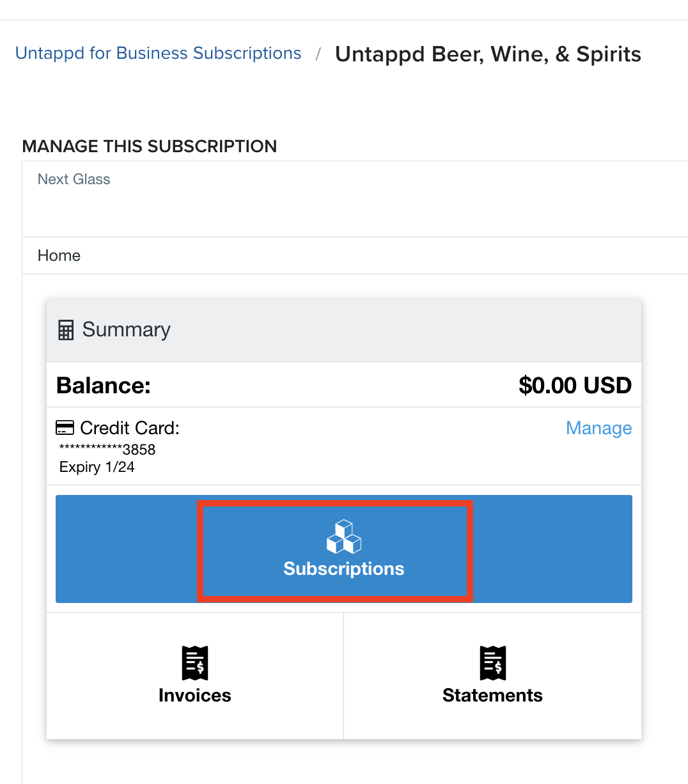Select the Next Glass header item

click(74, 179)
